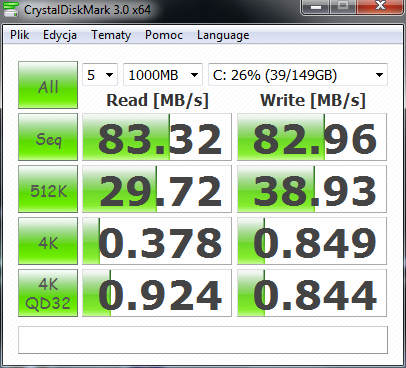Viewport: 406px width, 368px height.
Task: Expand the test size dropdown showing 1000MB
Action: pyautogui.click(x=163, y=75)
